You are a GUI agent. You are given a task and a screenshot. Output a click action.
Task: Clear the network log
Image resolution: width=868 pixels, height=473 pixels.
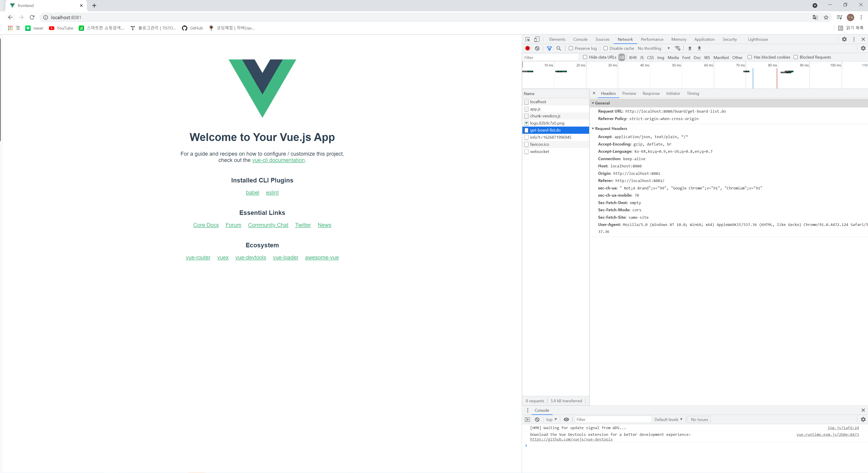pyautogui.click(x=537, y=48)
